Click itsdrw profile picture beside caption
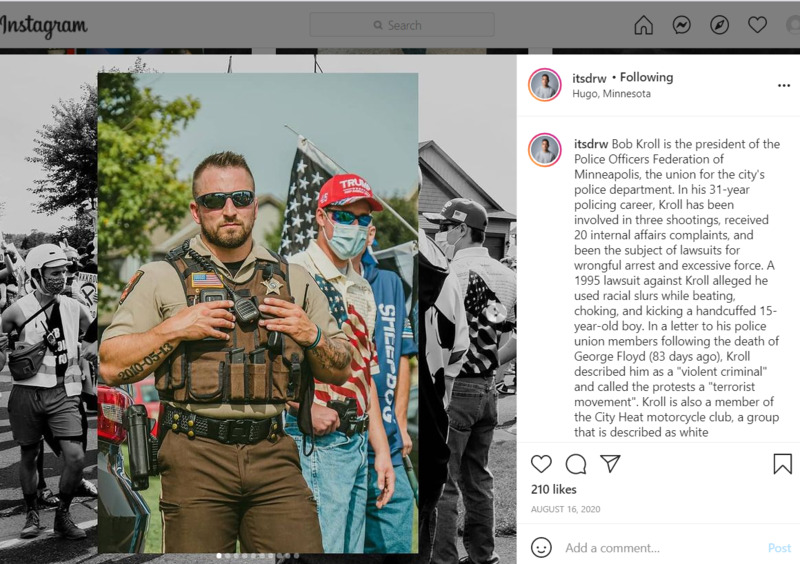The height and width of the screenshot is (564, 800). pyautogui.click(x=545, y=150)
